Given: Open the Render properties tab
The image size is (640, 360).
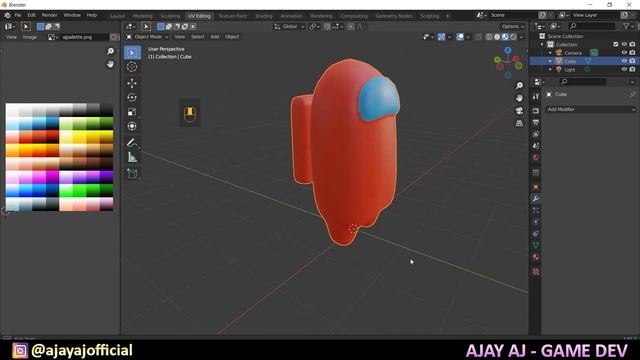Looking at the screenshot, I should (x=536, y=111).
